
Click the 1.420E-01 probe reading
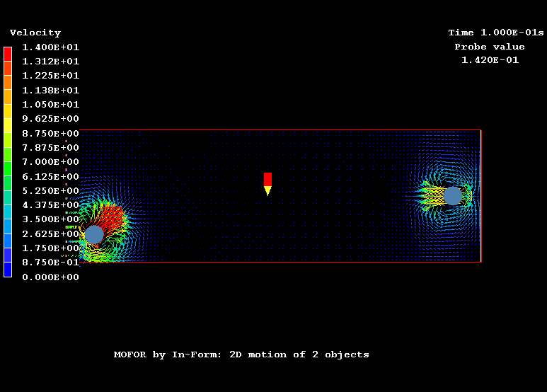(490, 60)
